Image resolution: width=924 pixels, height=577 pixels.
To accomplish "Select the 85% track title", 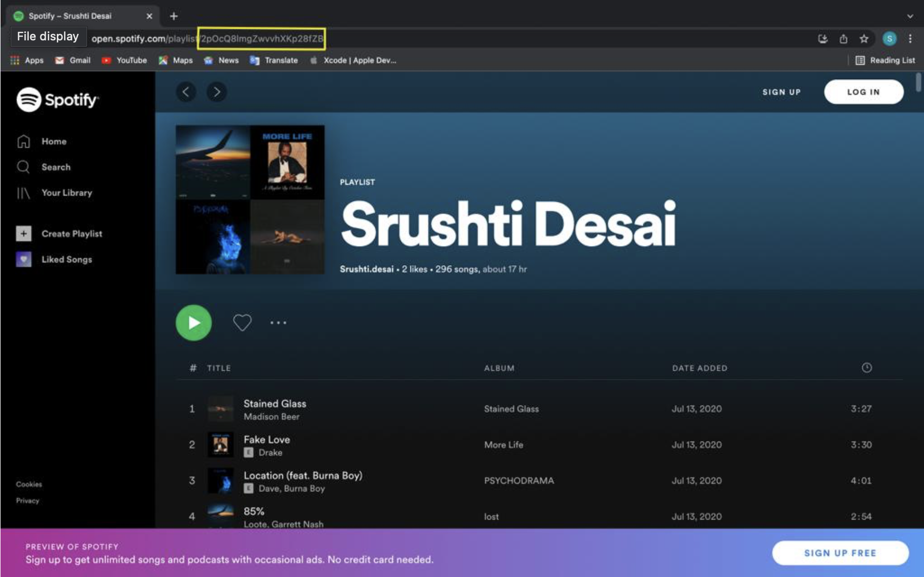I will (254, 511).
